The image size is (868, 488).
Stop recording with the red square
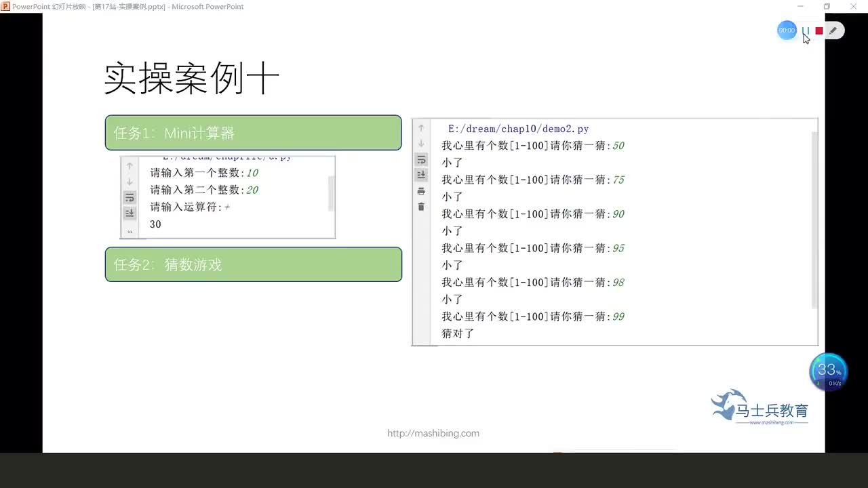pos(819,30)
